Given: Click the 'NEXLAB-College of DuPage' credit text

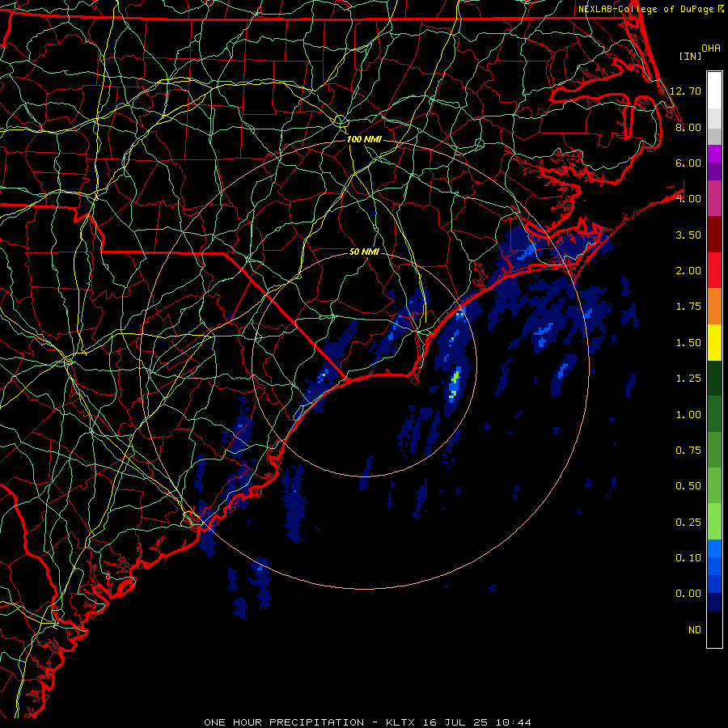Looking at the screenshot, I should tap(645, 9).
